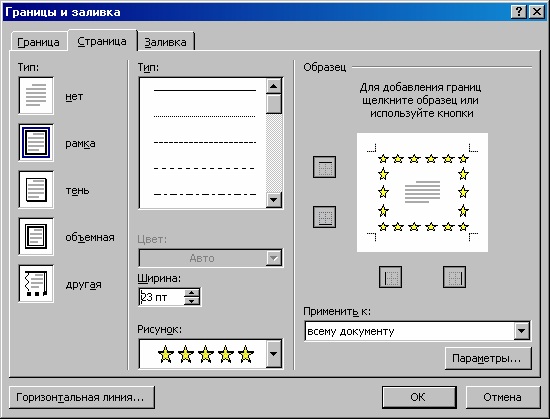Screen dimensions: 550x419
Task: Expand the 'Рисунок' stars art dropdown
Action: point(274,354)
